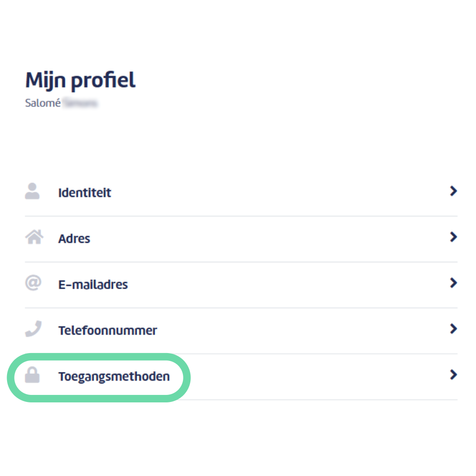The height and width of the screenshot is (476, 476).
Task: Click the person icon beside Identiteit
Action: 32,191
